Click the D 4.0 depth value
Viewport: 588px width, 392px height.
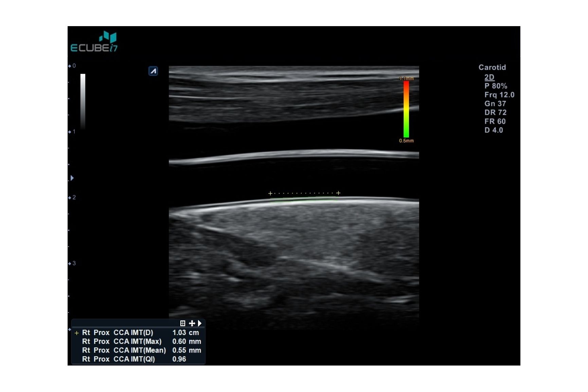[494, 130]
